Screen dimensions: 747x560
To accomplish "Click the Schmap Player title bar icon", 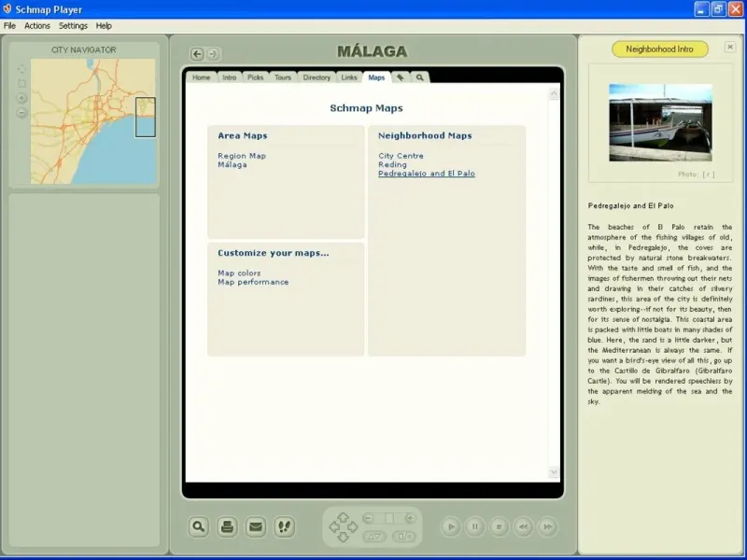I will 7,9.
